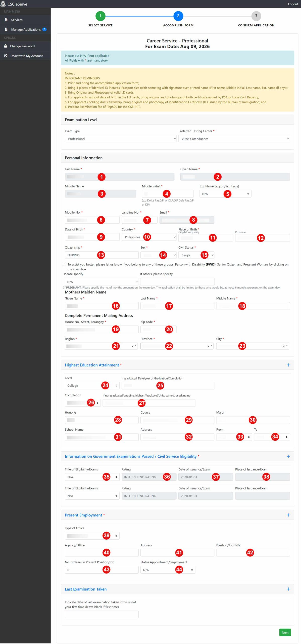
Task: Open education Level dropdown showing College
Action: click(x=92, y=385)
